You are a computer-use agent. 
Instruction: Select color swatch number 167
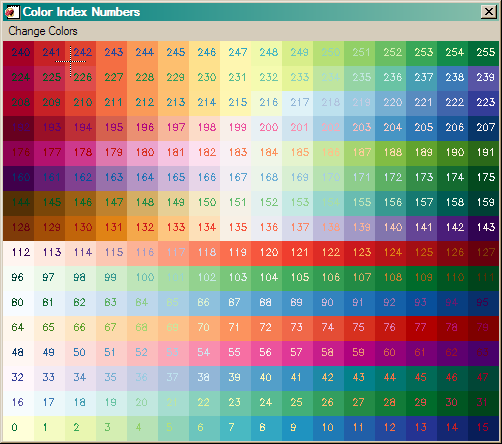point(236,178)
